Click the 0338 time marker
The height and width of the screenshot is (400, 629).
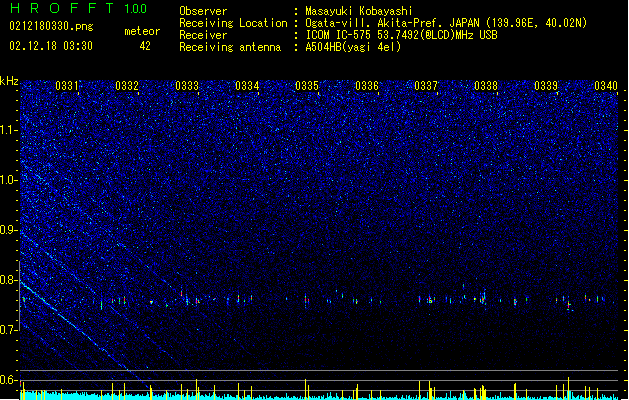point(486,86)
